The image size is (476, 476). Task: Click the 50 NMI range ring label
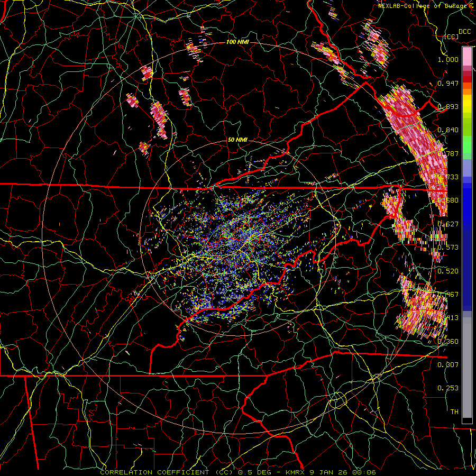click(237, 140)
